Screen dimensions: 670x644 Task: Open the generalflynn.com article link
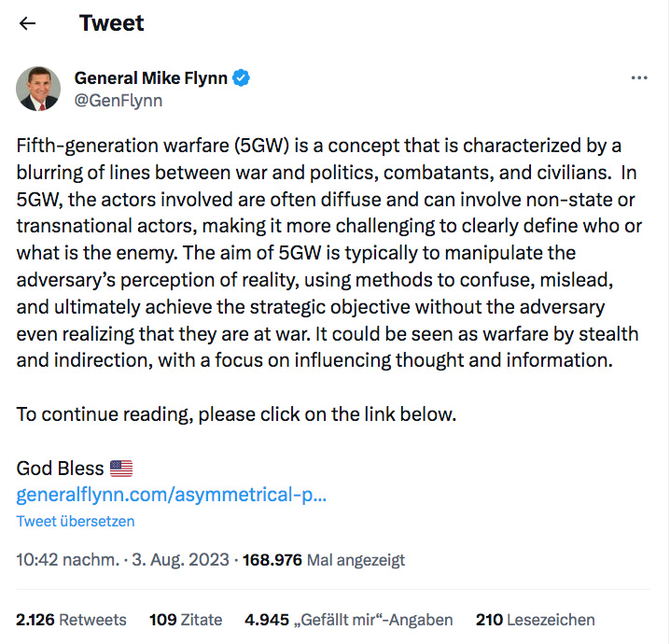172,495
